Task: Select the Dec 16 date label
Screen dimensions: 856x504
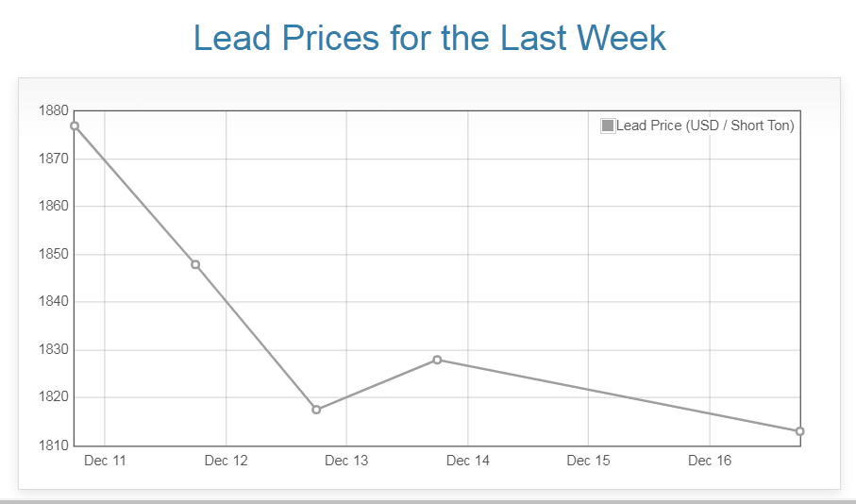Action: [x=710, y=461]
